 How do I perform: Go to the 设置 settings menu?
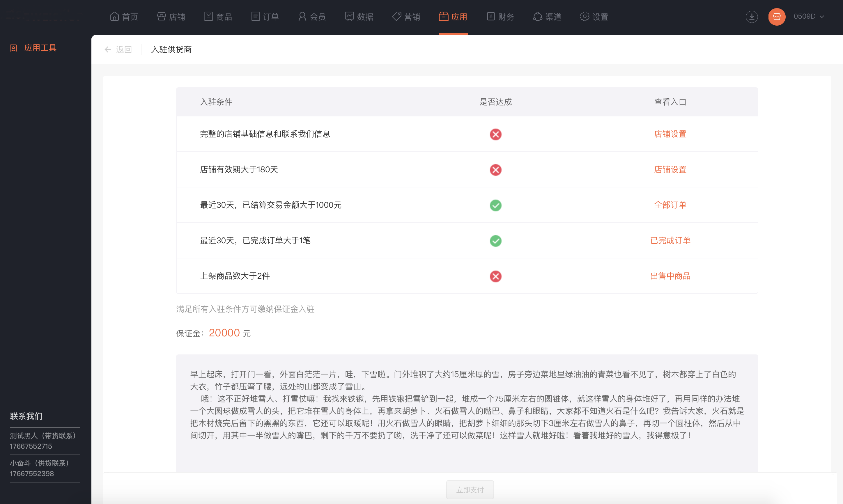594,17
